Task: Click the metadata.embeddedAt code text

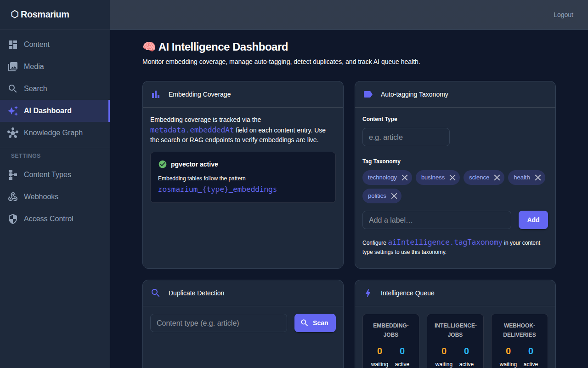Action: tap(192, 130)
